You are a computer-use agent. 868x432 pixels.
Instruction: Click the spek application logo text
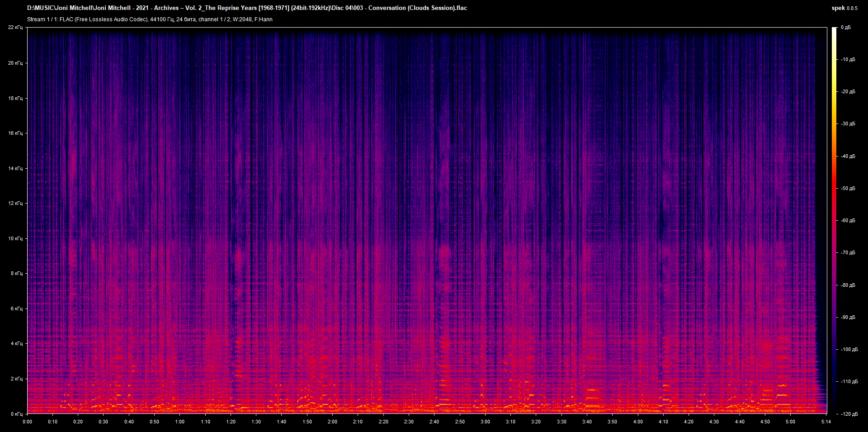tap(837, 8)
